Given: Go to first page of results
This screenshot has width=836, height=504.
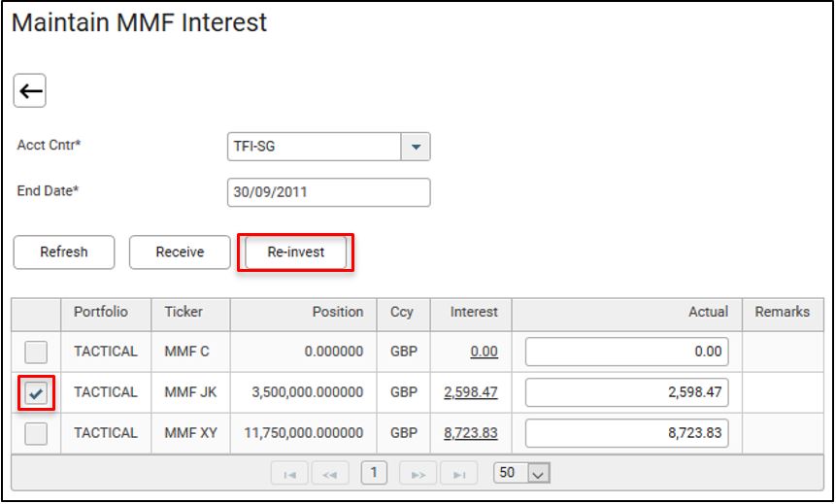Looking at the screenshot, I should [289, 474].
